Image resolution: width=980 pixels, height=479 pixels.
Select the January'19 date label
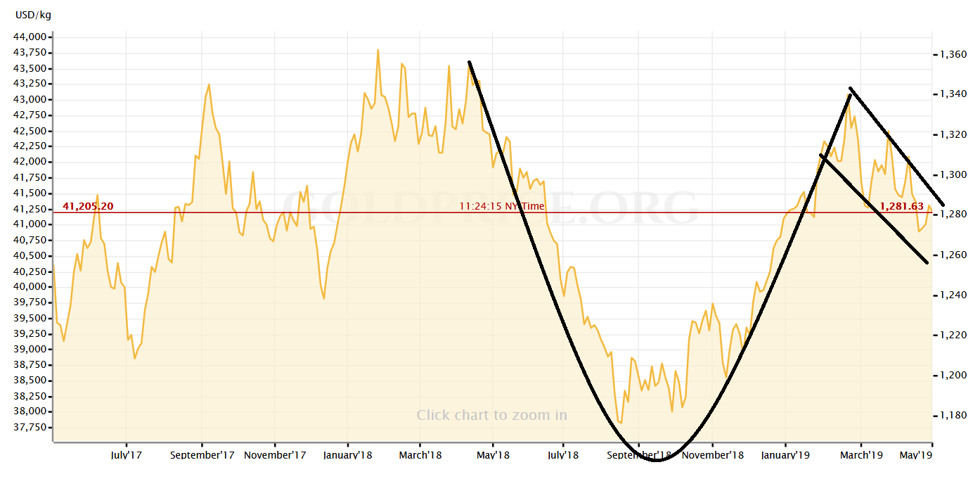[785, 455]
